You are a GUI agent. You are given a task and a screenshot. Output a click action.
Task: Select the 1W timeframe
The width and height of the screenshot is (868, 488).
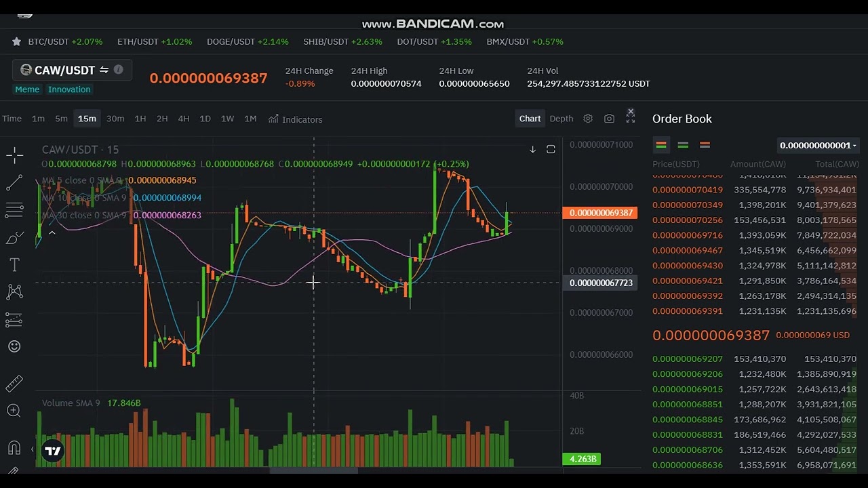(x=227, y=119)
